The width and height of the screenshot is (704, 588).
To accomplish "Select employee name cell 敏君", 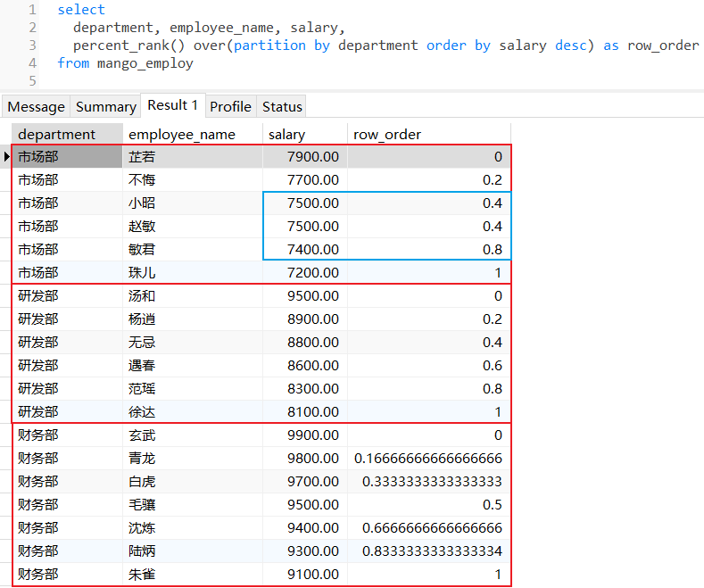I will click(193, 250).
